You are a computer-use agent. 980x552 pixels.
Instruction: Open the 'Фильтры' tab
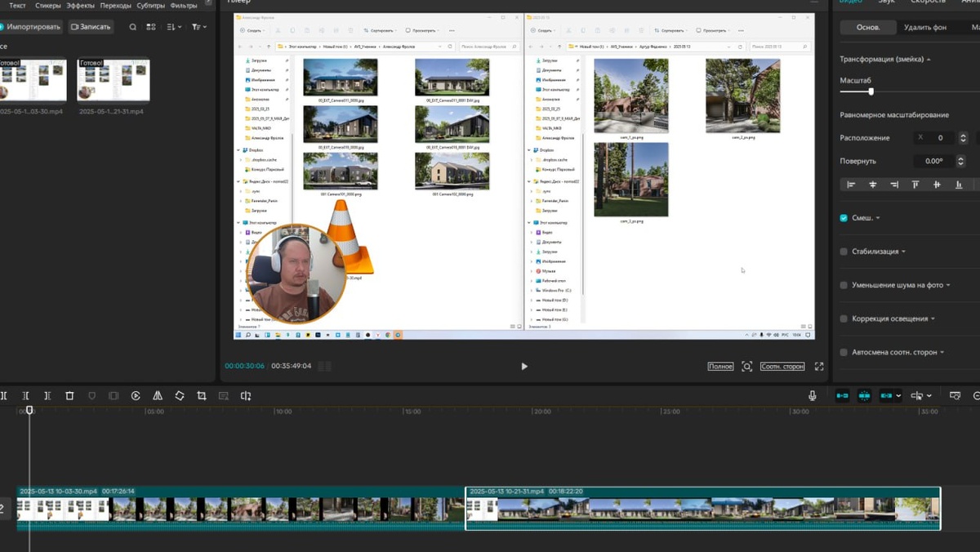(x=184, y=5)
